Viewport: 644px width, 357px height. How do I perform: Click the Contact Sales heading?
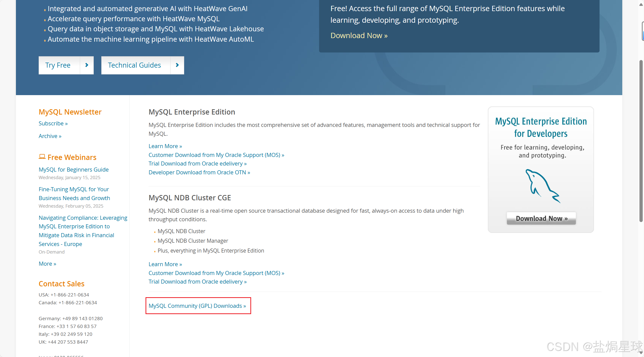point(61,284)
